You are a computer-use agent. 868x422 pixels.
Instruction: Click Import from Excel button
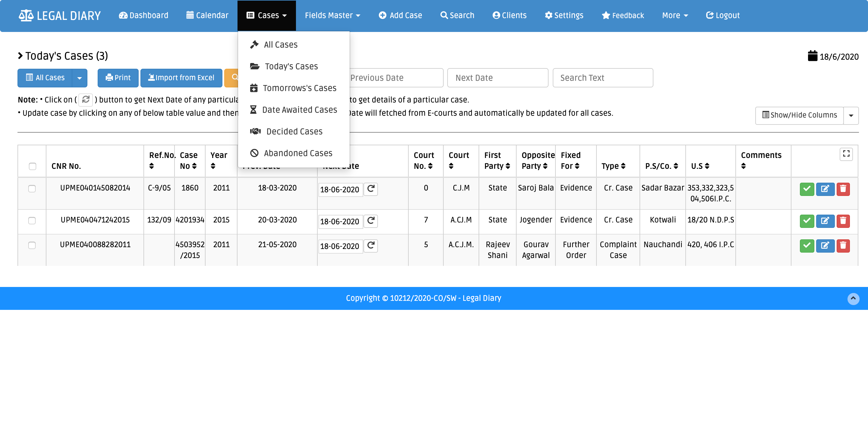click(181, 78)
